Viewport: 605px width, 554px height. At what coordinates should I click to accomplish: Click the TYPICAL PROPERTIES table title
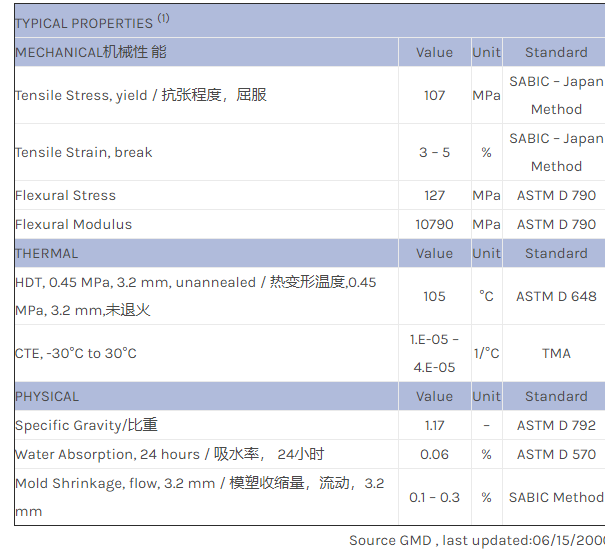[84, 23]
